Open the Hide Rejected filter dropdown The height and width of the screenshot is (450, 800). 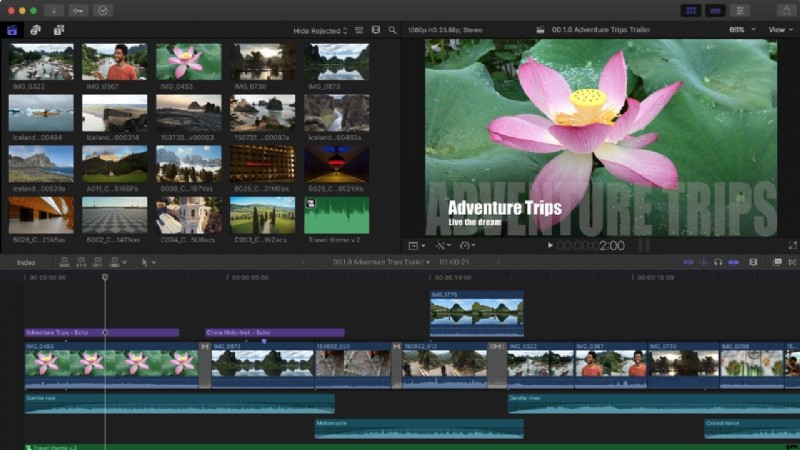(x=319, y=31)
